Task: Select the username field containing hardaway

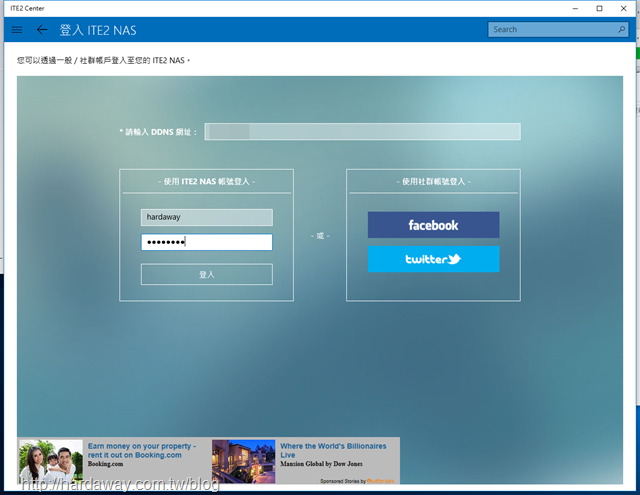Action: [207, 217]
